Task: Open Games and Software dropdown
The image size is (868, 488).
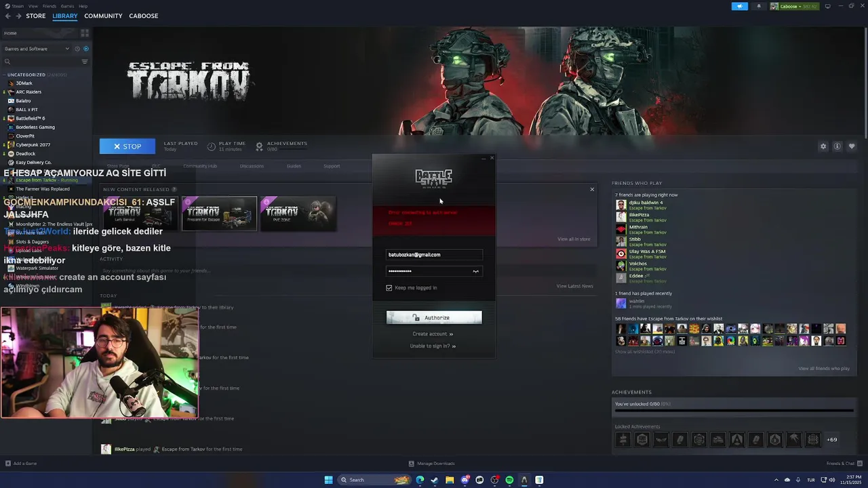Action: click(37, 49)
